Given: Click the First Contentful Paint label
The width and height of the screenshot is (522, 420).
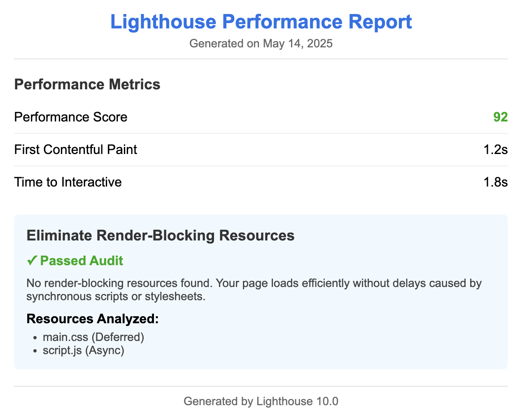Looking at the screenshot, I should click(x=76, y=149).
